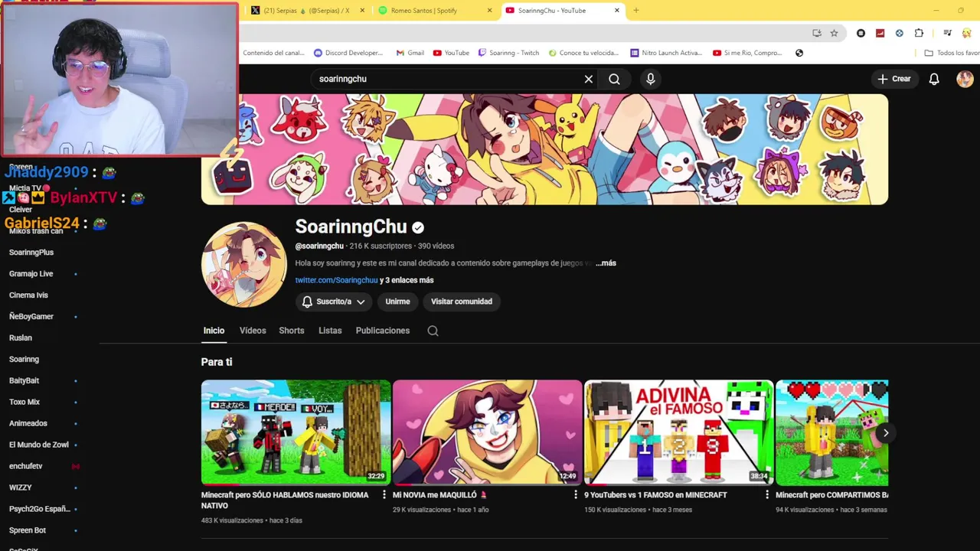This screenshot has height=551, width=980.
Task: Open Soarinng - Twitch bookmark
Action: coord(508,53)
